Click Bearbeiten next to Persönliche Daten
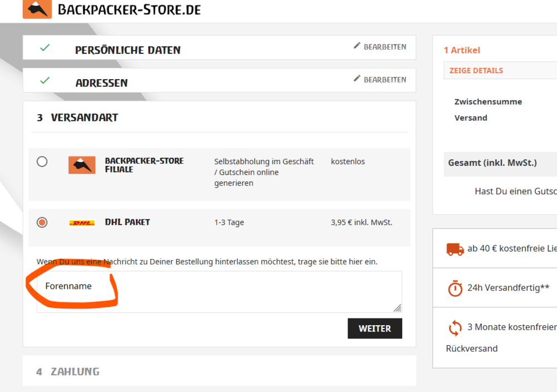This screenshot has width=557, height=392. (x=384, y=47)
